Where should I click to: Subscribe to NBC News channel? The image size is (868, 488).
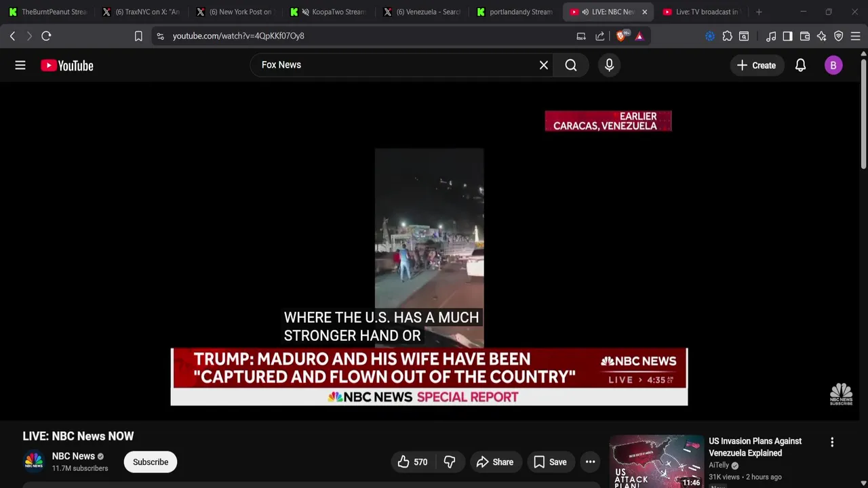coord(151,462)
